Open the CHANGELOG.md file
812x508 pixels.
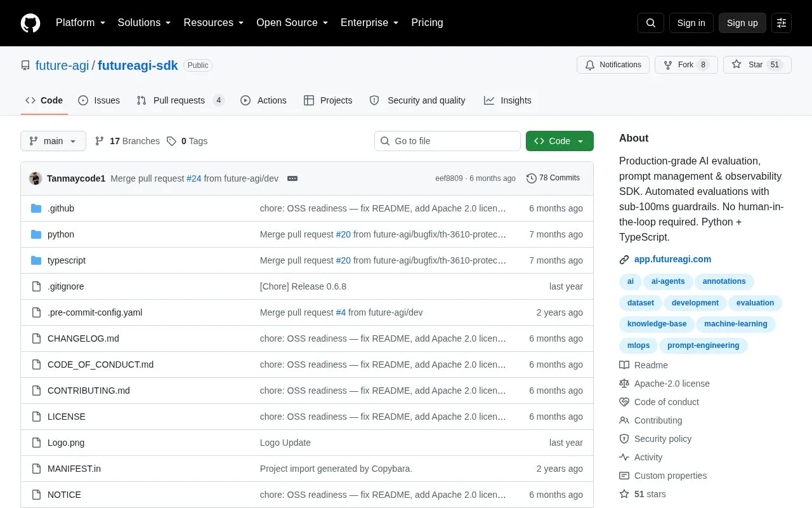pos(83,338)
